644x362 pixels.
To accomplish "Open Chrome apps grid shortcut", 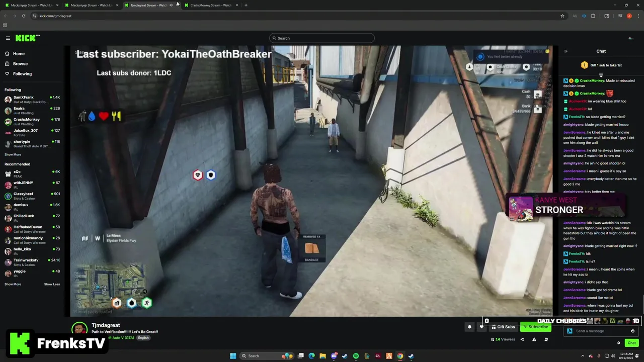I will (5, 25).
